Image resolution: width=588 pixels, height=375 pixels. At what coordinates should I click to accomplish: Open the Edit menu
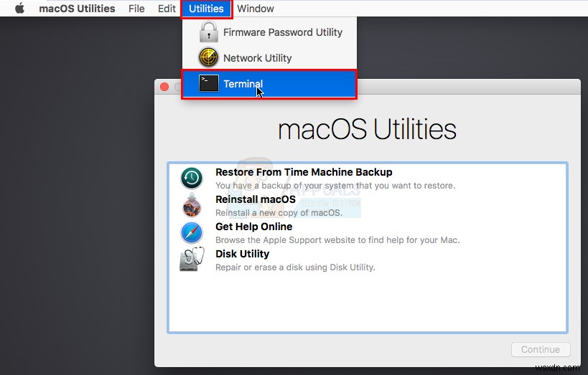167,8
